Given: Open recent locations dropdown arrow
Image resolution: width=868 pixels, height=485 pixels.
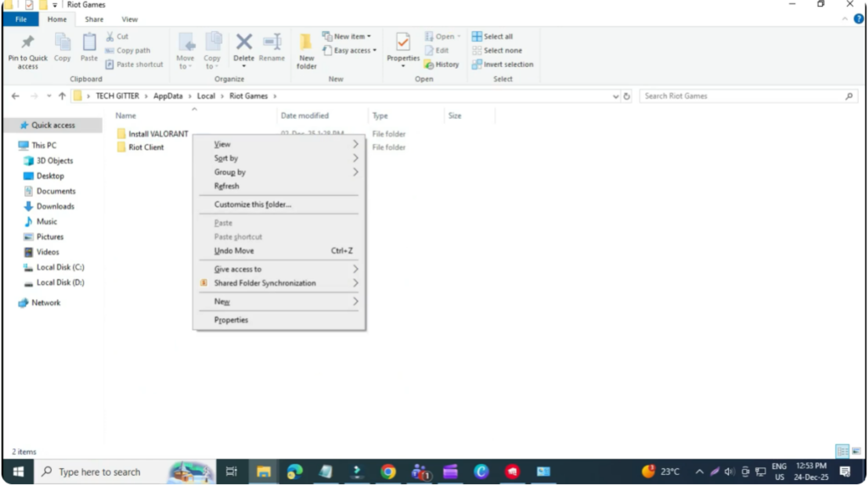Looking at the screenshot, I should pyautogui.click(x=48, y=97).
